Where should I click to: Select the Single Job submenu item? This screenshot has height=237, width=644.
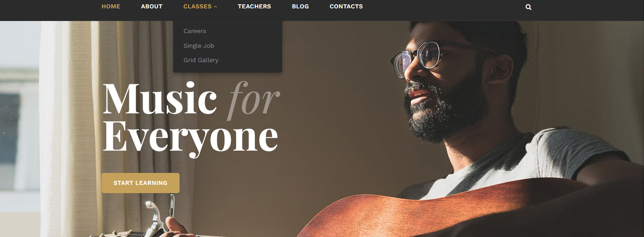(199, 46)
